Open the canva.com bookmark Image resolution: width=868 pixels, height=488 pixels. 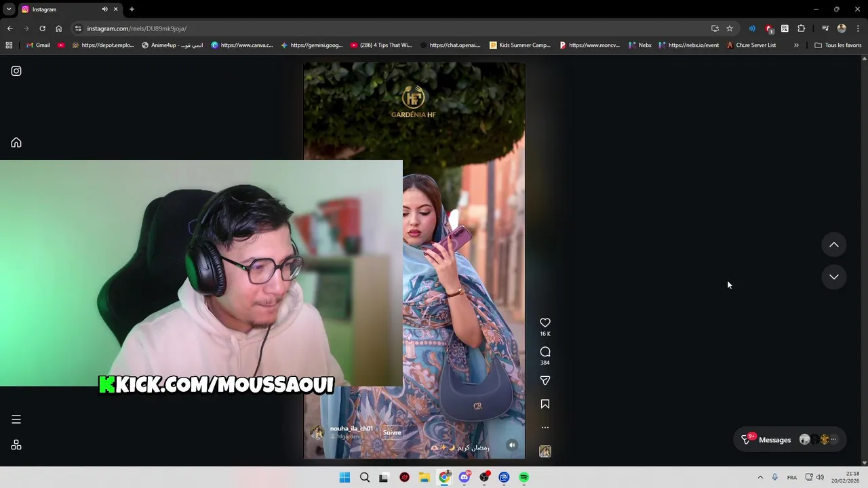242,45
